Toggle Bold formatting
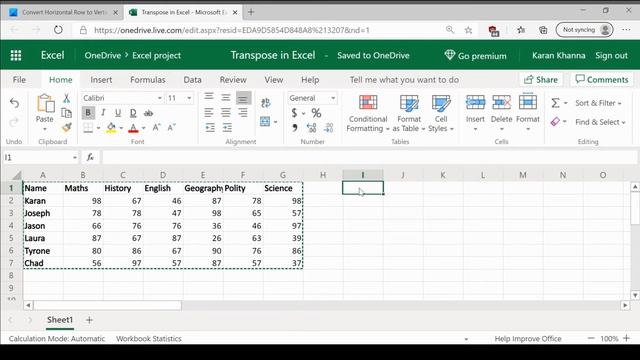 [x=88, y=113]
